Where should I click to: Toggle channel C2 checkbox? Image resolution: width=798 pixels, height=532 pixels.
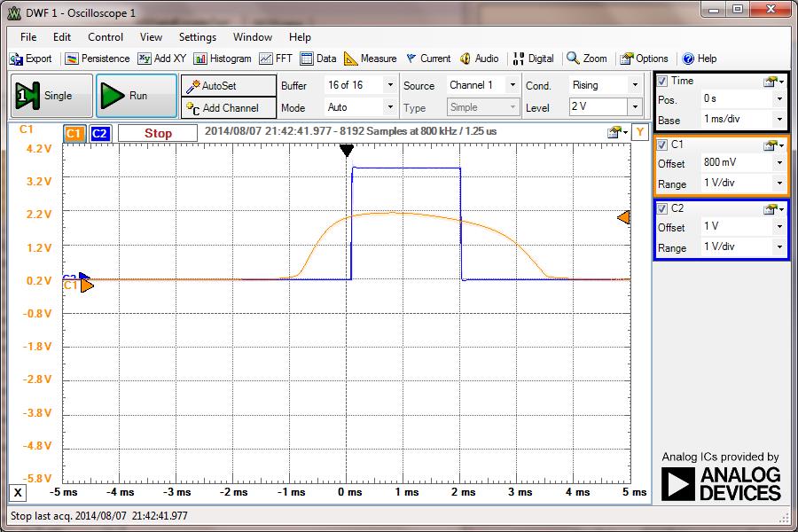(662, 208)
